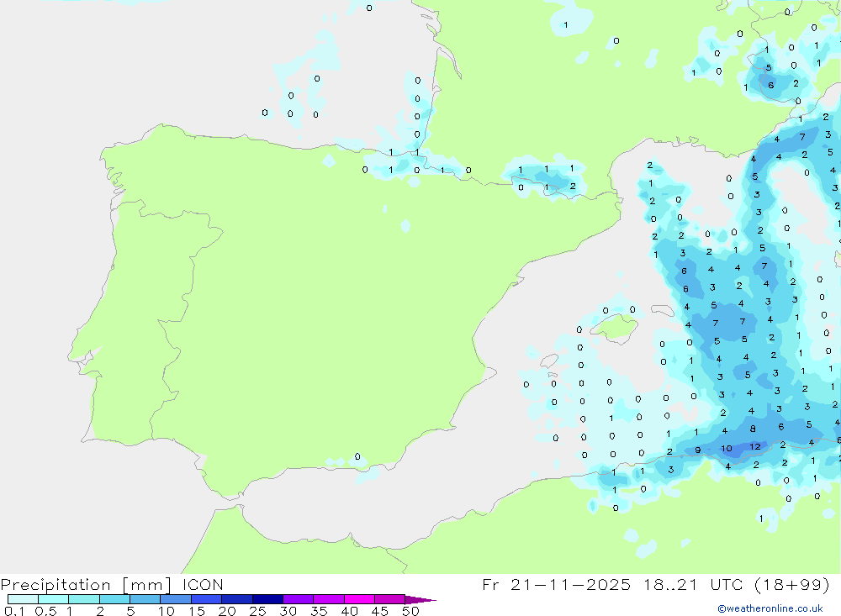
Task: Click the 25–30 mm dark navy legend box
Action: 267,599
